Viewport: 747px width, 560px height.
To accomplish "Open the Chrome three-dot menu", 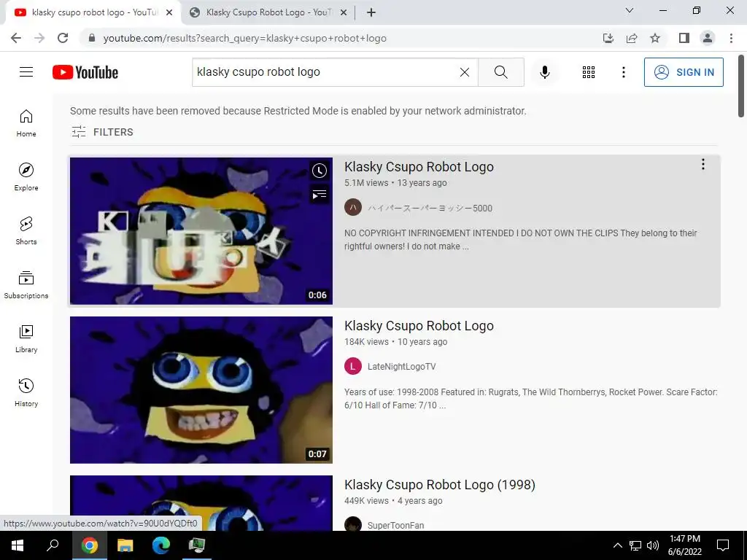I will tap(731, 38).
